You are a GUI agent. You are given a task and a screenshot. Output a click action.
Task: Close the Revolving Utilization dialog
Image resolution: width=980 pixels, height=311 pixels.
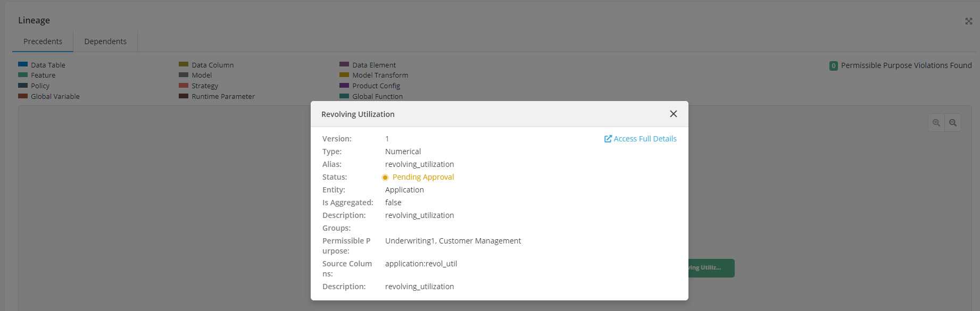pos(673,114)
